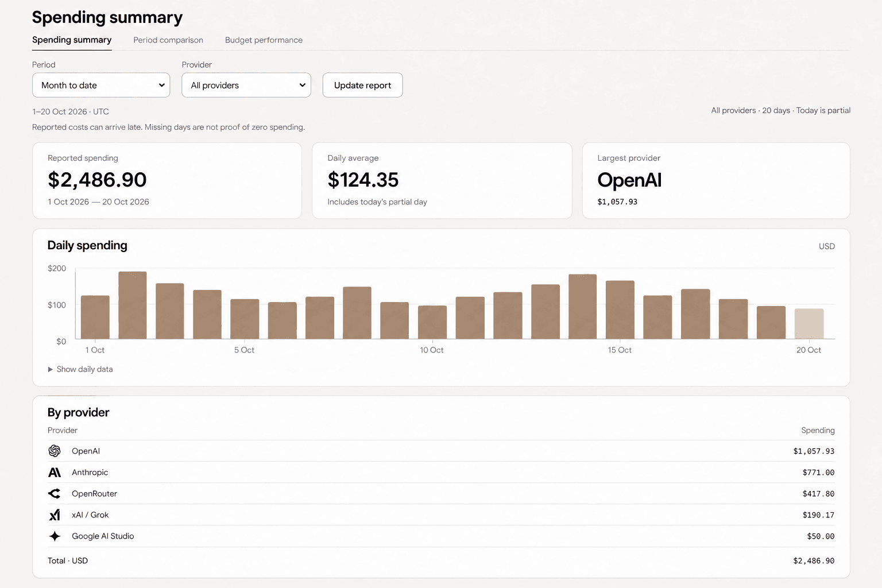Click the $771.00 Anthropic spending value
Viewport: 882px width, 588px height.
click(818, 473)
